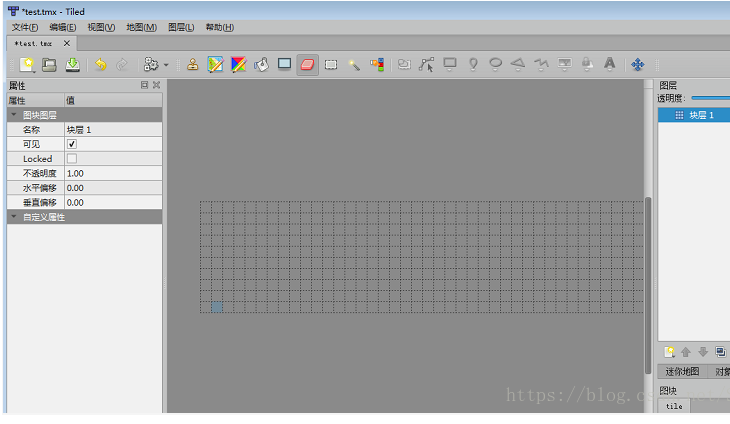Select the Stamp Brush tool

pyautogui.click(x=192, y=65)
